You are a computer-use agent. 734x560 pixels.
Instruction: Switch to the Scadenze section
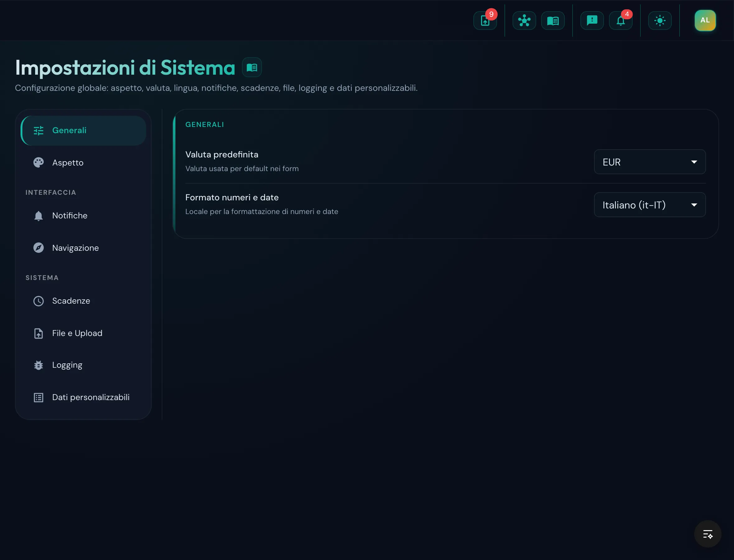[83, 301]
